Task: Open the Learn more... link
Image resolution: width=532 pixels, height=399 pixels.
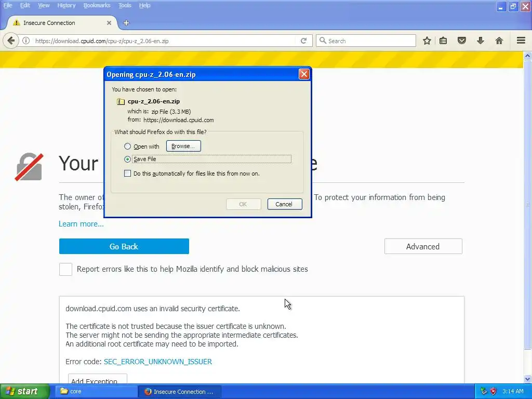Action: 81,224
